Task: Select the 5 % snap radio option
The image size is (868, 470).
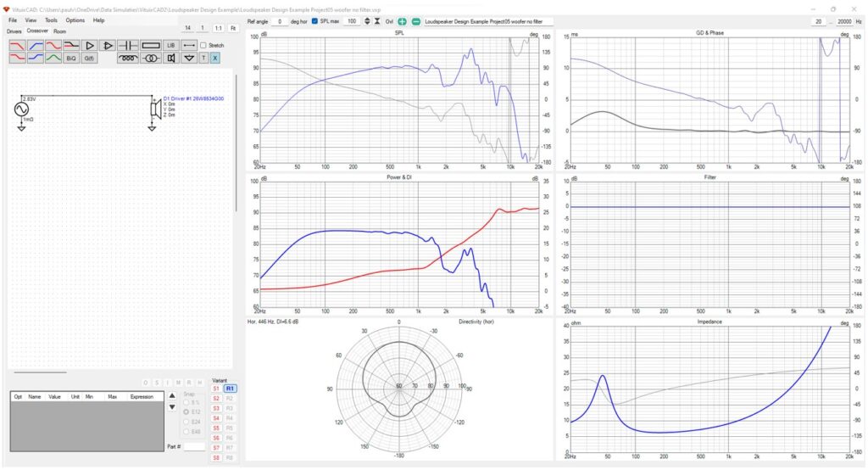Action: (186, 402)
